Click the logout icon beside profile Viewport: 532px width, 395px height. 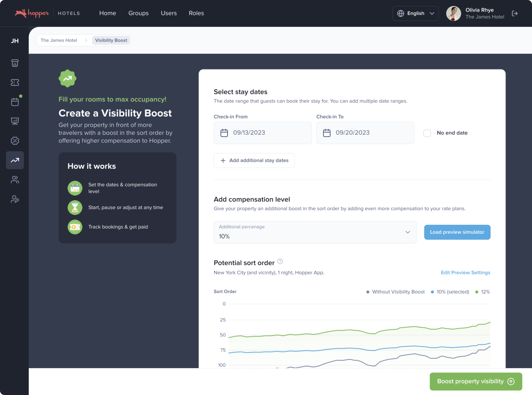click(x=515, y=13)
